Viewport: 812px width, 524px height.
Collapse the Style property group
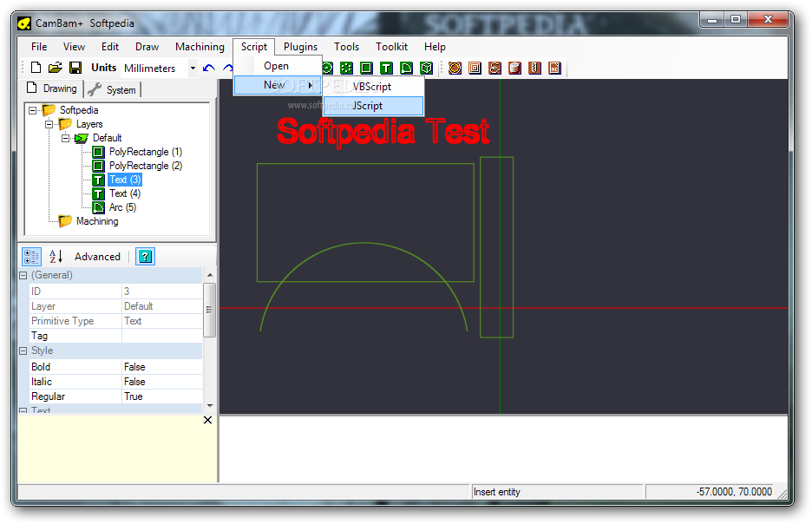coord(23,351)
